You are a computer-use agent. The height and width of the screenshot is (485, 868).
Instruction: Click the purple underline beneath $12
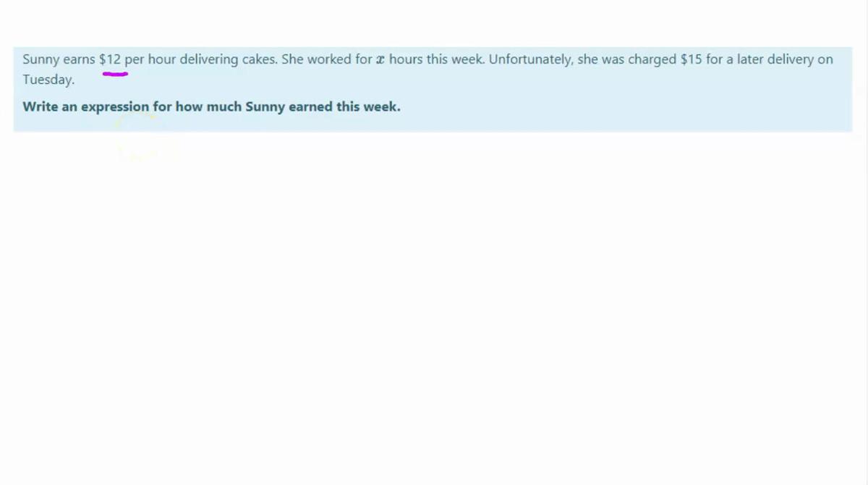tap(115, 73)
